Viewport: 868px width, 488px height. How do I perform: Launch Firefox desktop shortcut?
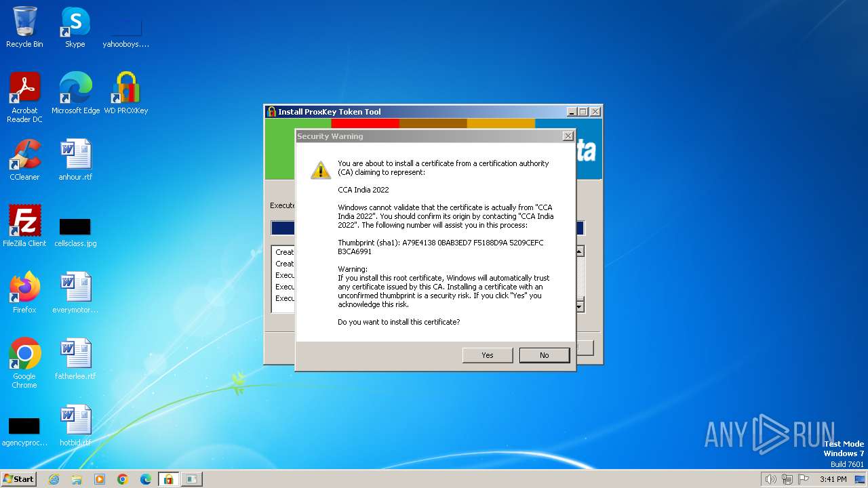point(24,293)
